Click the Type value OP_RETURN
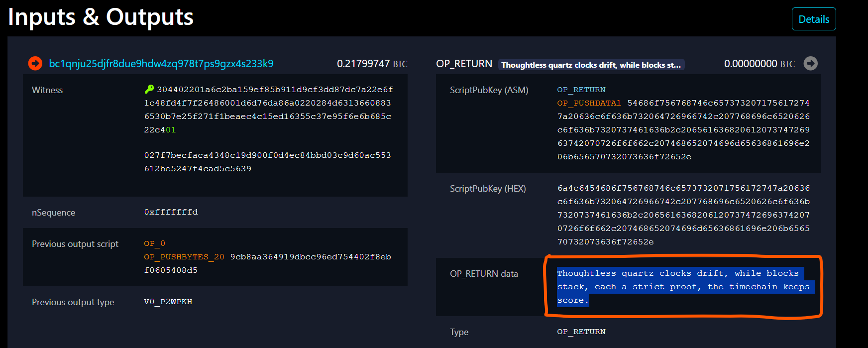868x348 pixels. click(581, 332)
